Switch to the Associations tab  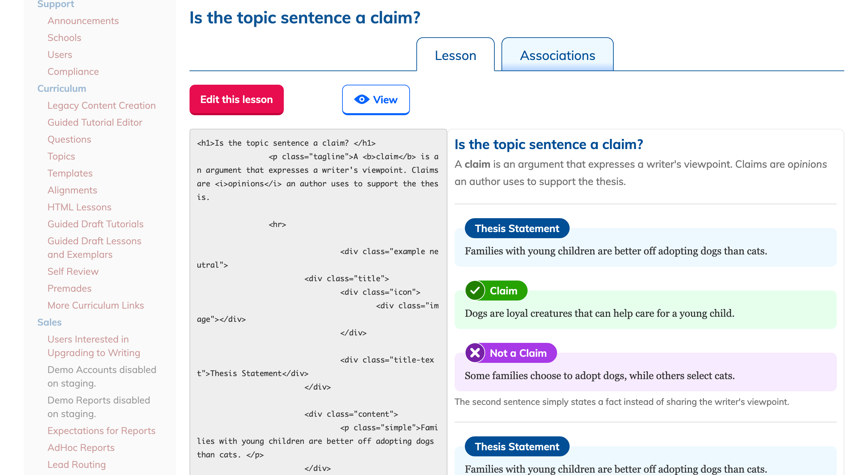point(557,56)
